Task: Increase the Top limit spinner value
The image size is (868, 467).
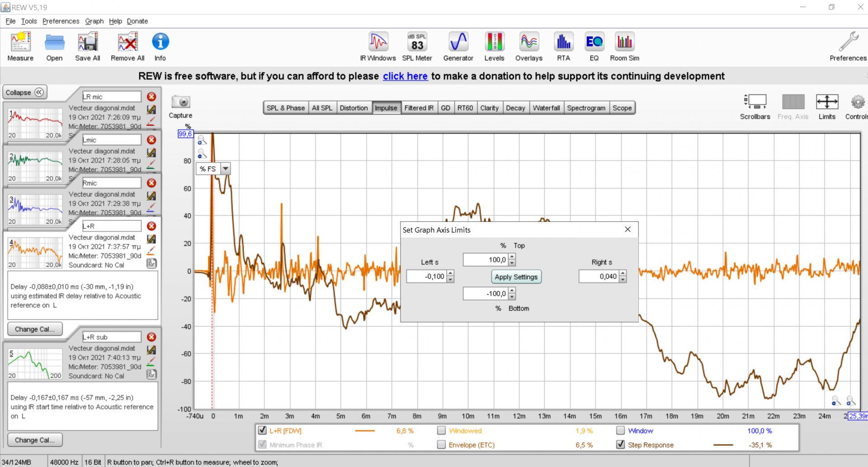Action: (512, 257)
